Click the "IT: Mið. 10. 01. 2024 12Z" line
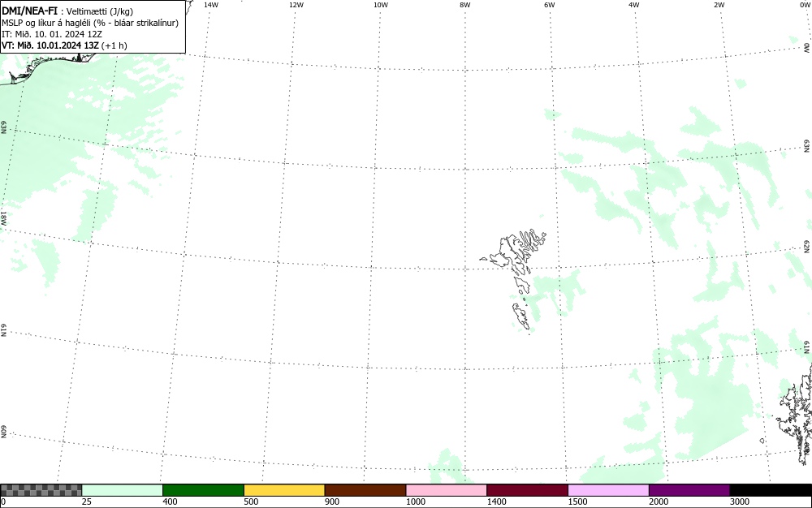Screen dimensions: 812x508 [x=52, y=34]
